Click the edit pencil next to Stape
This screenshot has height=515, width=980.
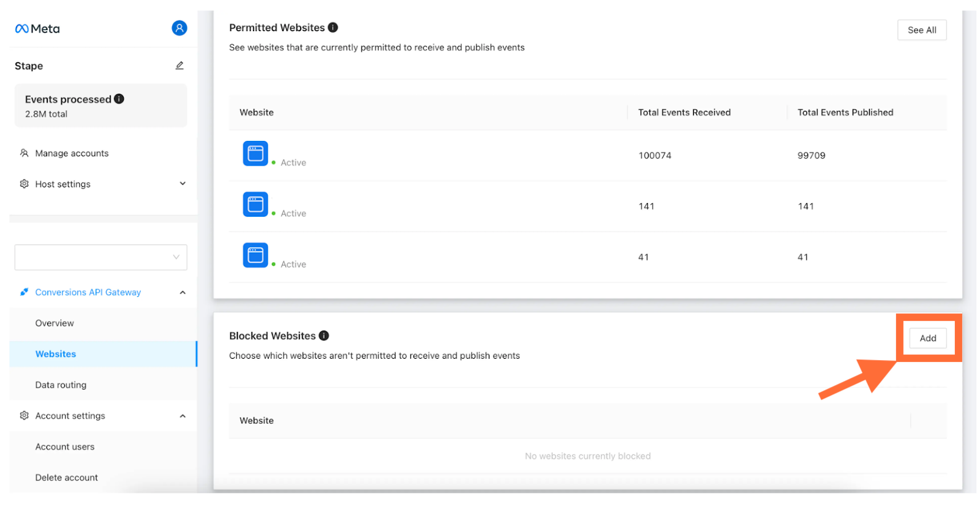pyautogui.click(x=179, y=66)
